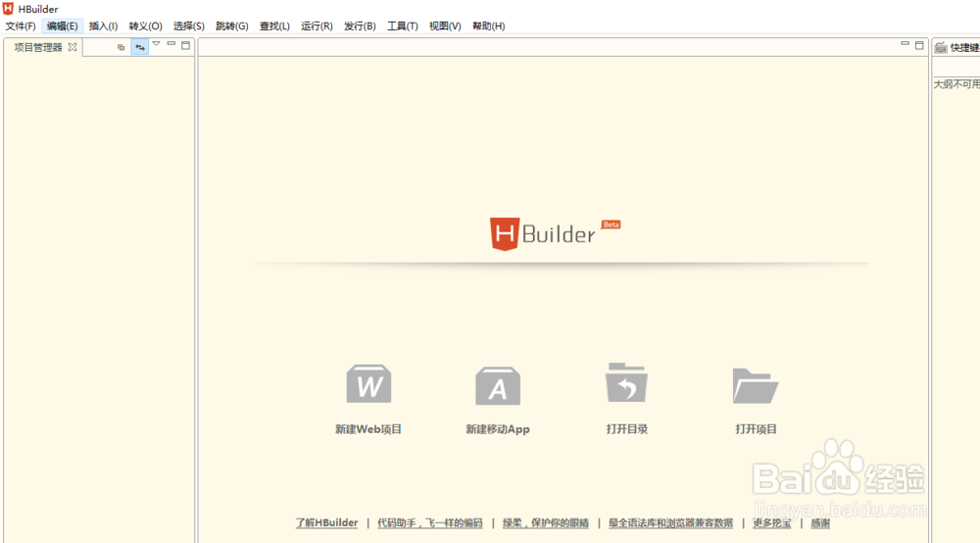This screenshot has height=543, width=980.
Task: Toggle link with editor in project manager
Action: point(140,47)
